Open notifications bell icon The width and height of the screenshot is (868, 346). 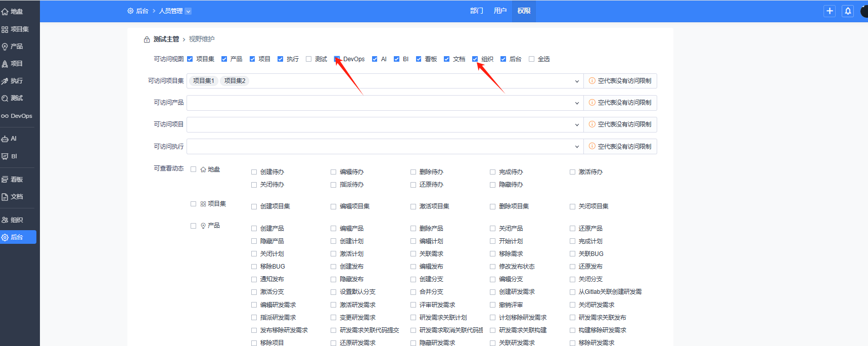pos(848,11)
